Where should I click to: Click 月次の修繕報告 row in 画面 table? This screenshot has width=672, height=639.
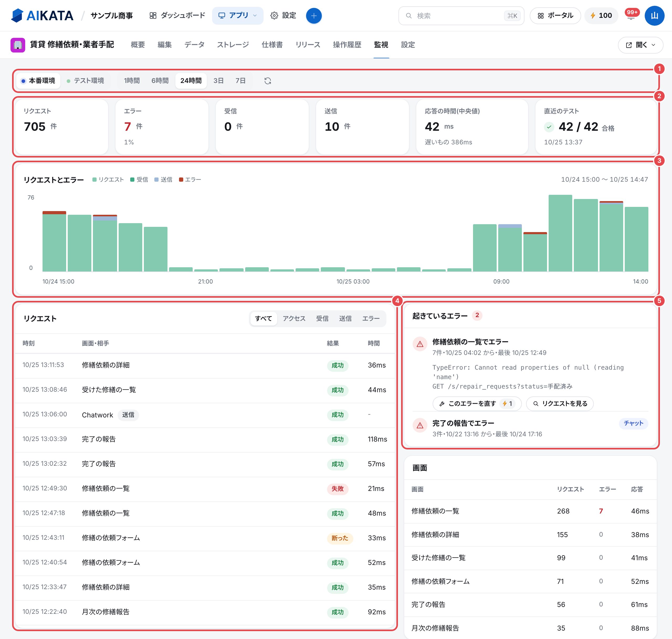[530, 628]
